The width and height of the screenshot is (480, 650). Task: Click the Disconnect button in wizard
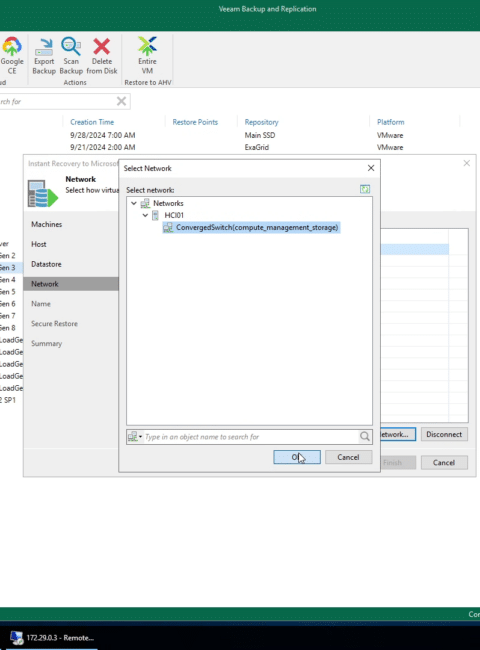pyautogui.click(x=444, y=434)
